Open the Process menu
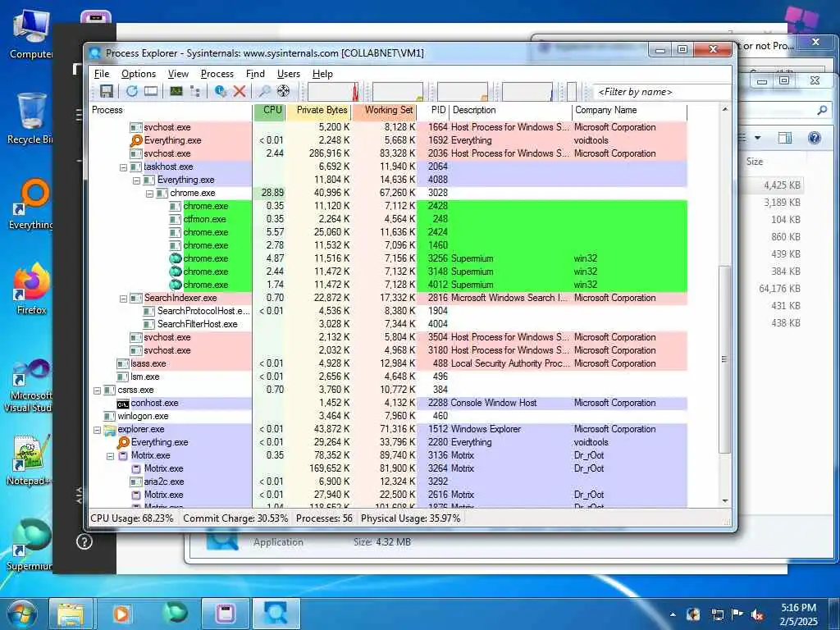Image resolution: width=840 pixels, height=630 pixels. 217,74
